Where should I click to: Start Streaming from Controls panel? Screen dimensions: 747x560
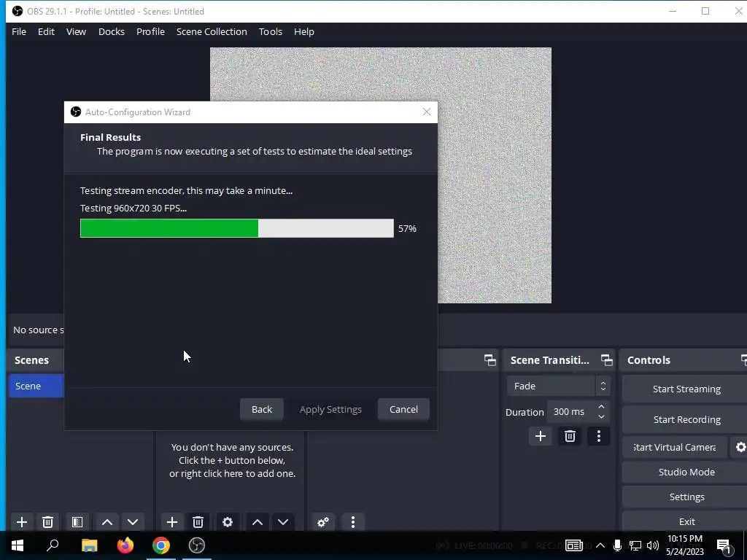coord(686,389)
